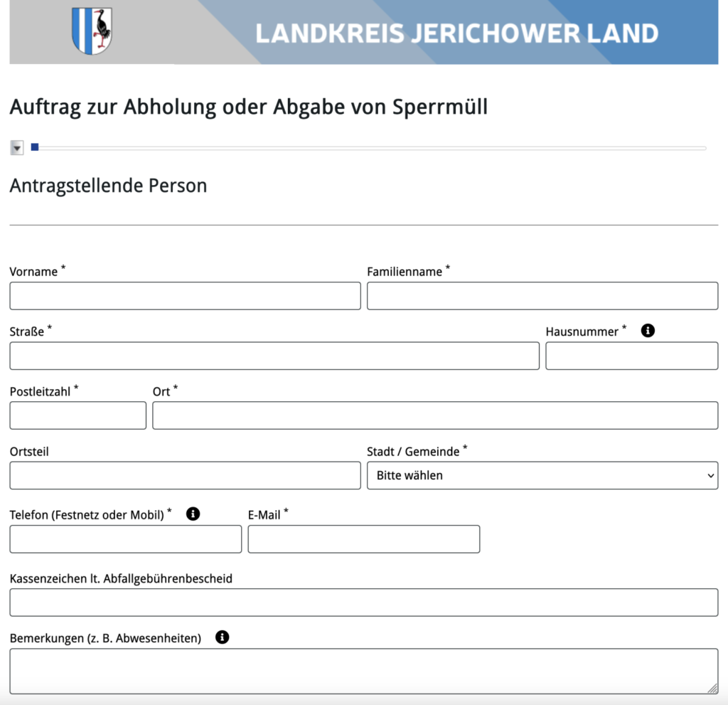Viewport: 728px width, 705px height.
Task: Click the info icon next to Hausnummer
Action: [x=648, y=331]
